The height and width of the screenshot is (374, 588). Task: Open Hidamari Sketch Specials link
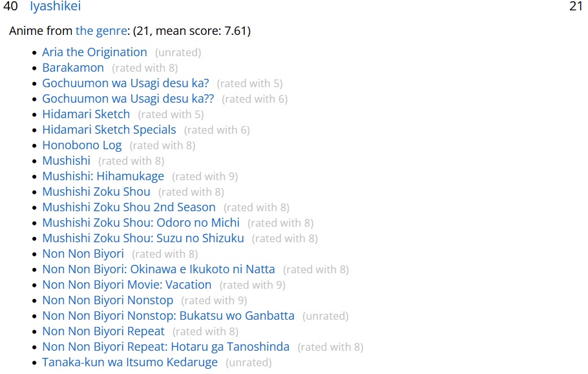point(109,130)
